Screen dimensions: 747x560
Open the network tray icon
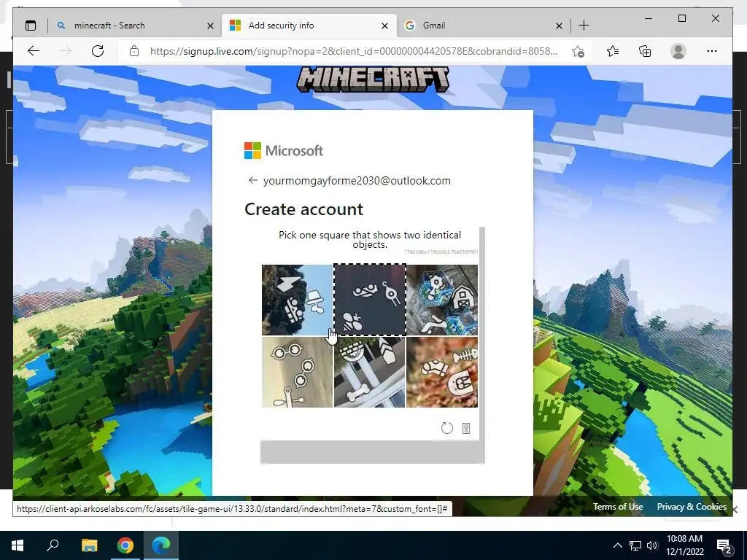[x=635, y=545]
